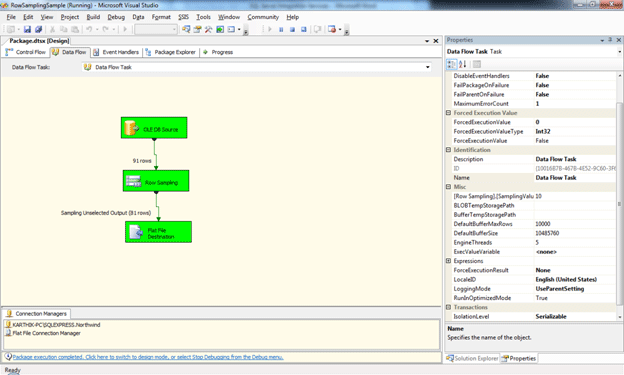The image size is (624, 375).
Task: Select the Data Flow tab
Action: pos(70,52)
